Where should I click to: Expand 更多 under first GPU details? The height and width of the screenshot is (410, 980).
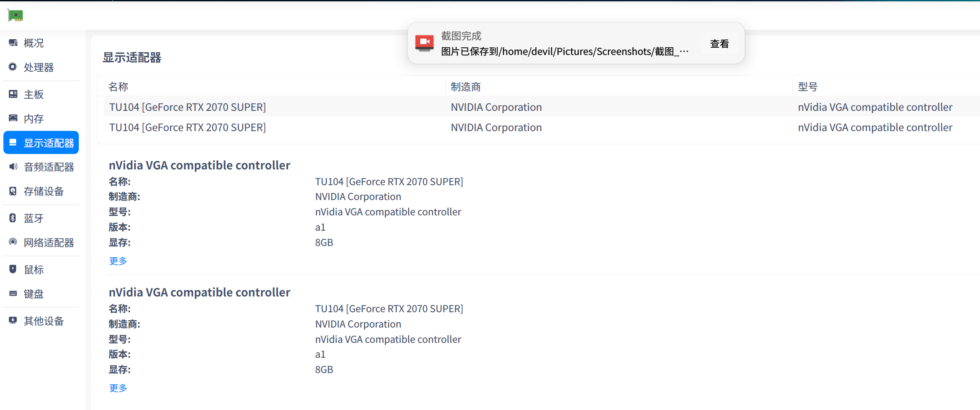tap(118, 261)
